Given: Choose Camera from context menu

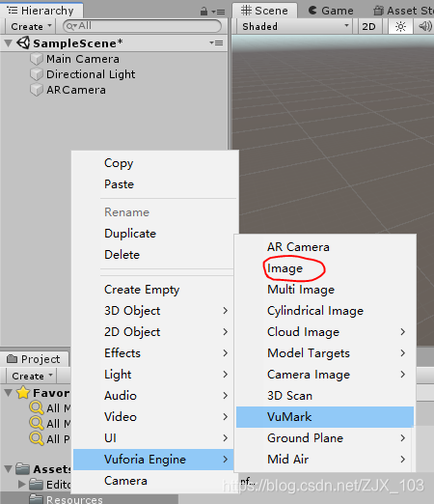Looking at the screenshot, I should 153,481.
